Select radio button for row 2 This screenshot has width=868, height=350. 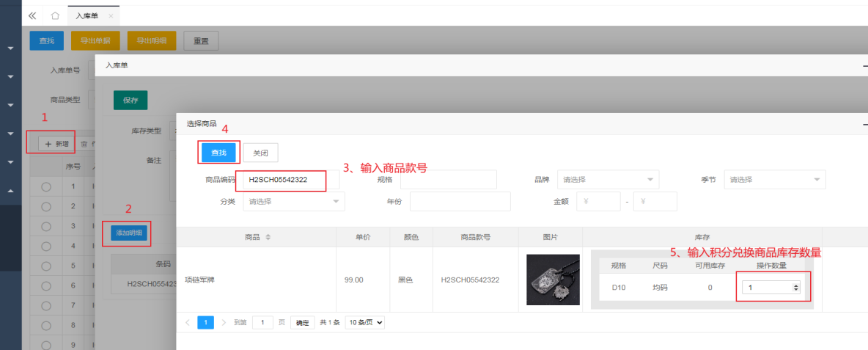[46, 207]
